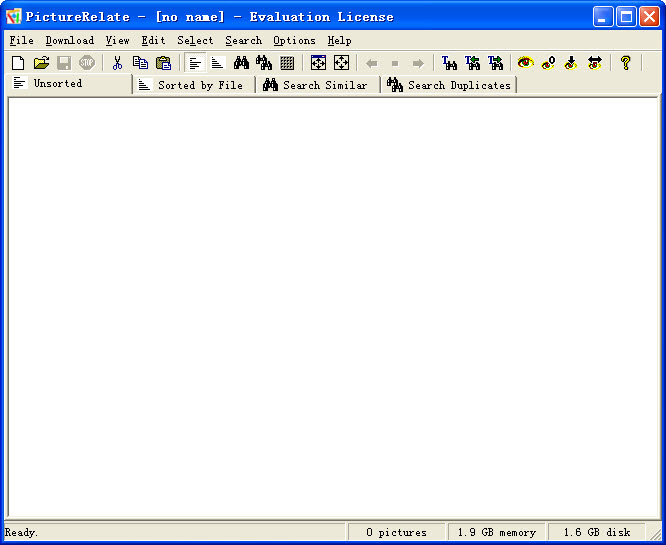Click the New document toolbar icon
The image size is (666, 545).
[x=17, y=63]
